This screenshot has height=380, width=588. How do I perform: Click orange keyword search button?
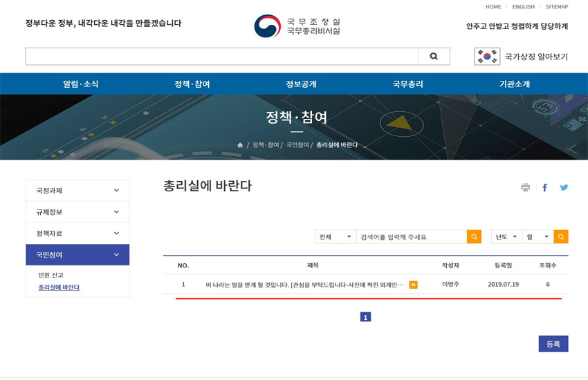(x=474, y=237)
